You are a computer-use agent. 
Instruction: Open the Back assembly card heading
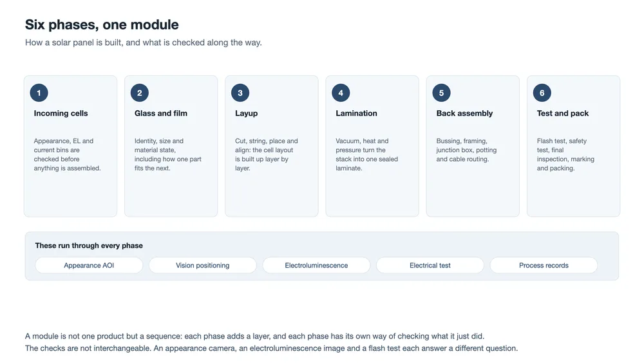pyautogui.click(x=464, y=113)
